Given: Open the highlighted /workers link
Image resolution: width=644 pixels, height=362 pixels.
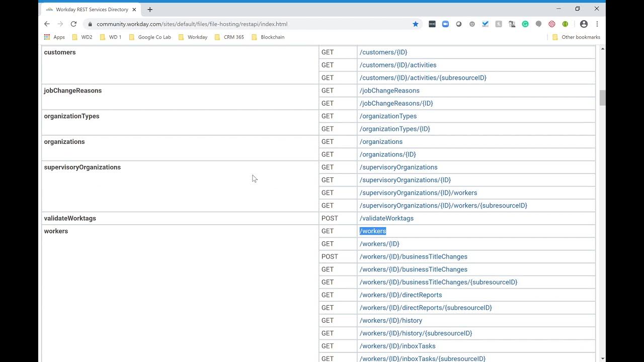Looking at the screenshot, I should [x=373, y=231].
